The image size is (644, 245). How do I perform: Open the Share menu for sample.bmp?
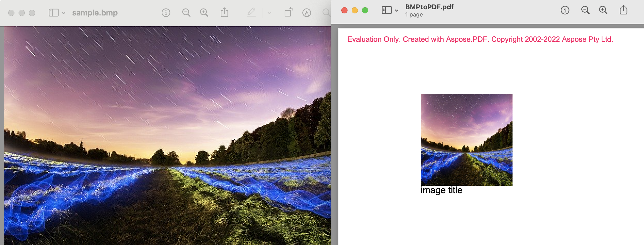pyautogui.click(x=225, y=12)
